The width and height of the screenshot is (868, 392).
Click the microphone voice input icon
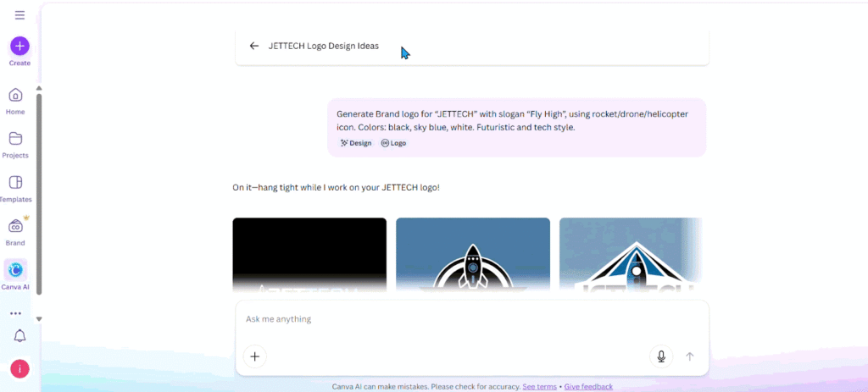[x=661, y=356]
